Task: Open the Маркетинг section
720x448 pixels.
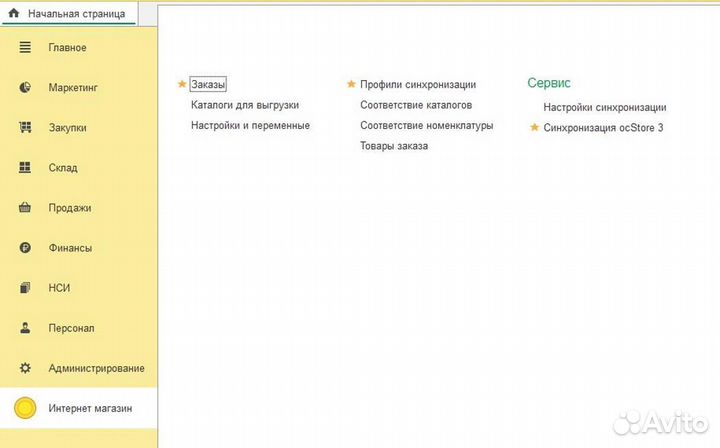Action: pos(73,87)
